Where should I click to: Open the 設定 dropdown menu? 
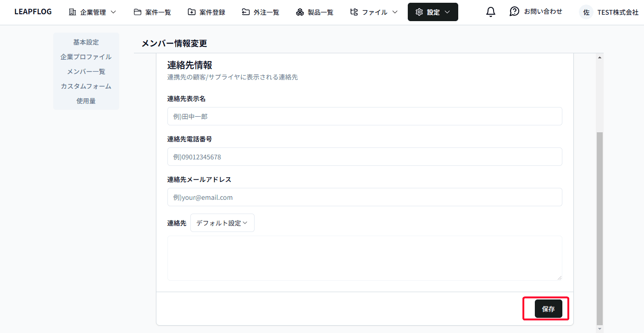433,12
